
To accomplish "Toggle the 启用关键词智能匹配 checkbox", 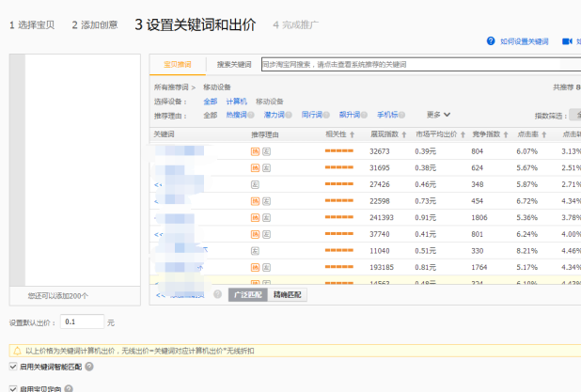I will click(x=13, y=367).
